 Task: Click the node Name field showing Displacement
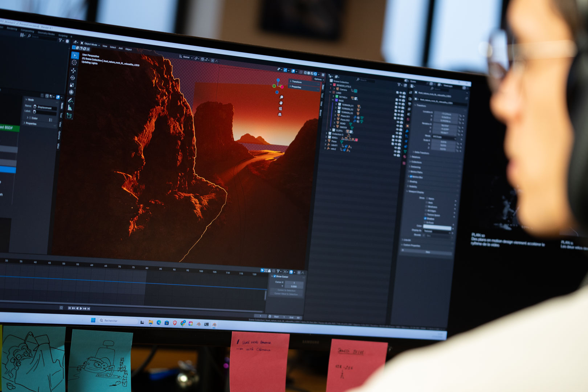coord(45,107)
